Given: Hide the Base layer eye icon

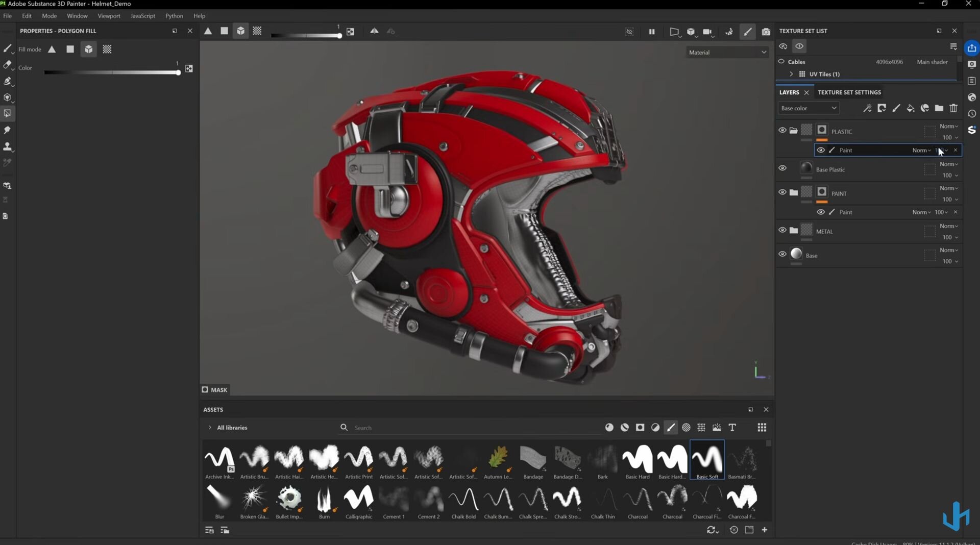Looking at the screenshot, I should point(782,254).
